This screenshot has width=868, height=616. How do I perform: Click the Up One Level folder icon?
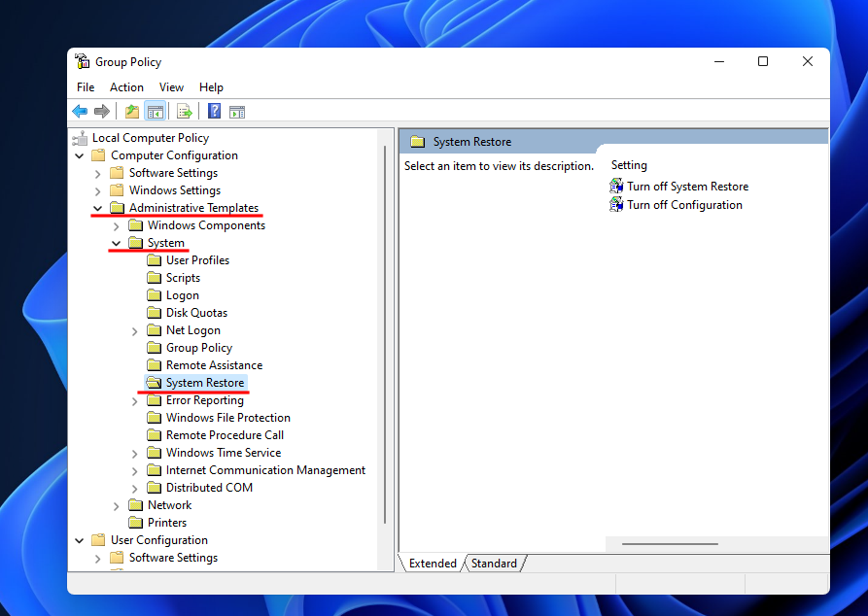[132, 112]
